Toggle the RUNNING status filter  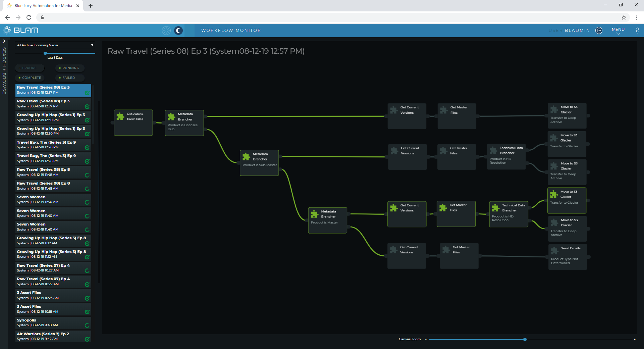coord(69,68)
